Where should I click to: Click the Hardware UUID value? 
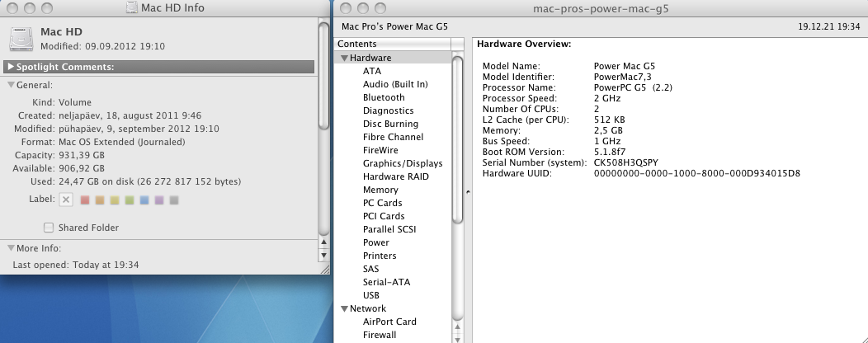coord(696,173)
